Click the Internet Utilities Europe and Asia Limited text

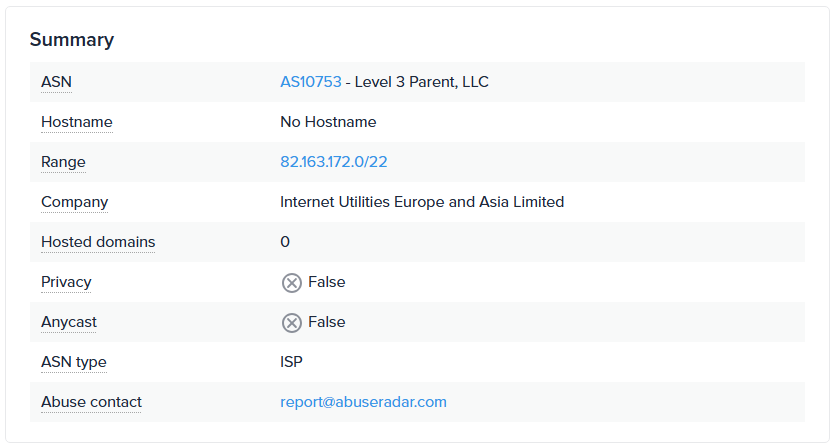422,202
